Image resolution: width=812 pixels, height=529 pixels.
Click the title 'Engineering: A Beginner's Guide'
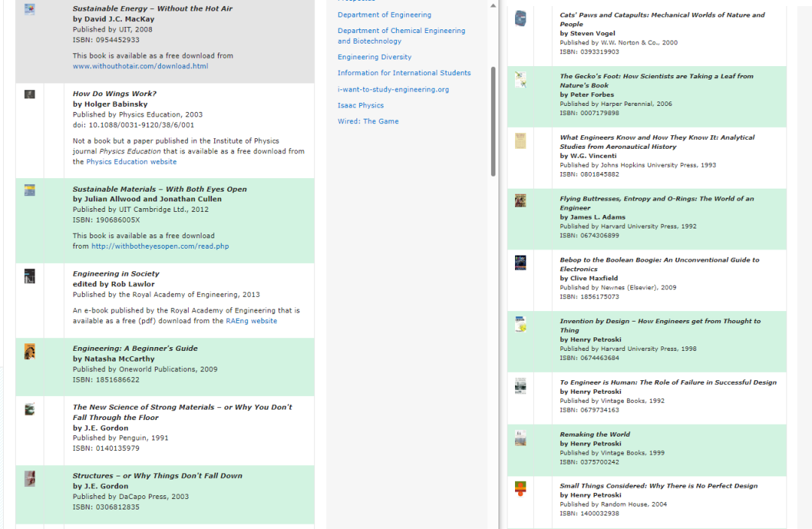135,349
